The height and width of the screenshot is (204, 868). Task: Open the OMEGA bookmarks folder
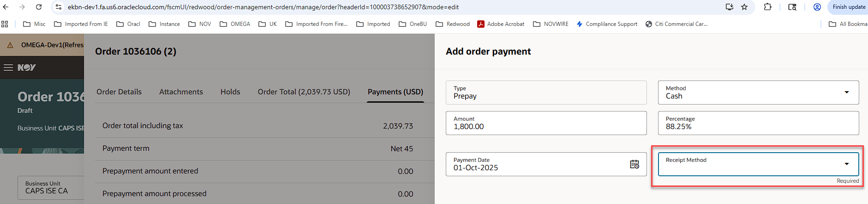[x=235, y=24]
